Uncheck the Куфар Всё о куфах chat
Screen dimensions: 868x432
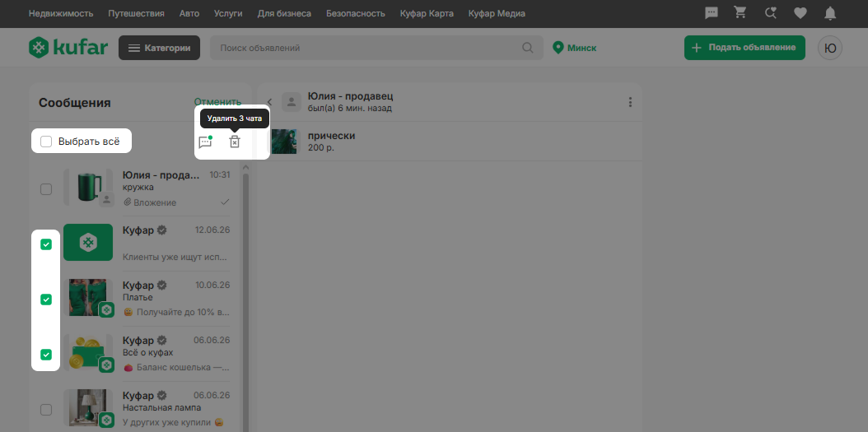[46, 354]
